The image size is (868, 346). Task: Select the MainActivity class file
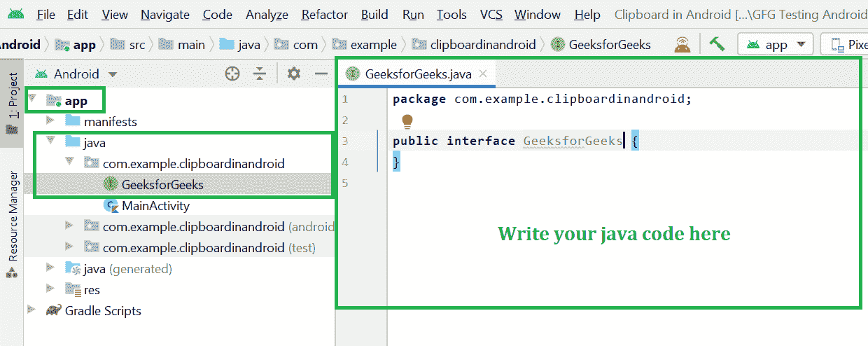(155, 206)
